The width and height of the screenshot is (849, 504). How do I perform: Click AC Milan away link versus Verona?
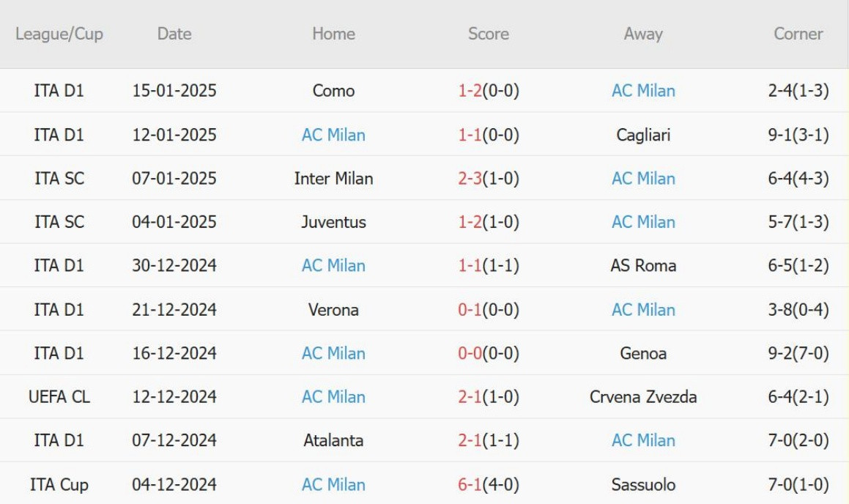pos(643,310)
